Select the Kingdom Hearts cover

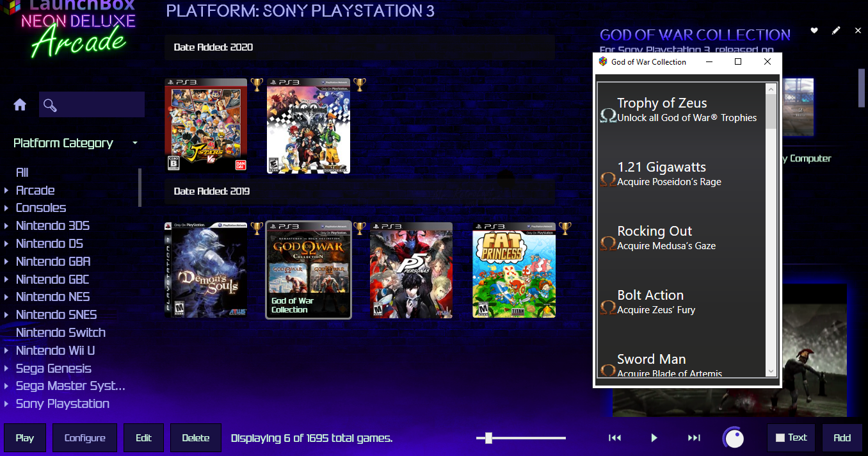click(x=309, y=126)
